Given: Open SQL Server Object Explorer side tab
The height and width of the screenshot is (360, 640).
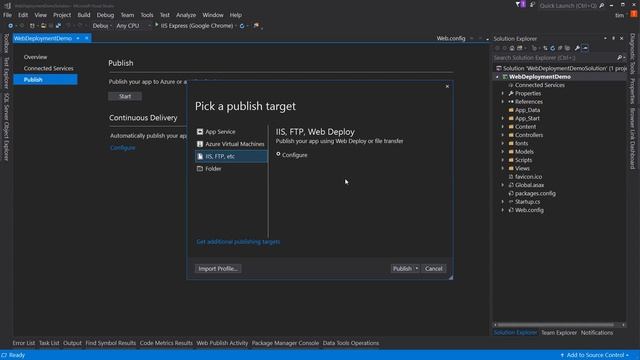Looking at the screenshot, I should tap(6, 127).
